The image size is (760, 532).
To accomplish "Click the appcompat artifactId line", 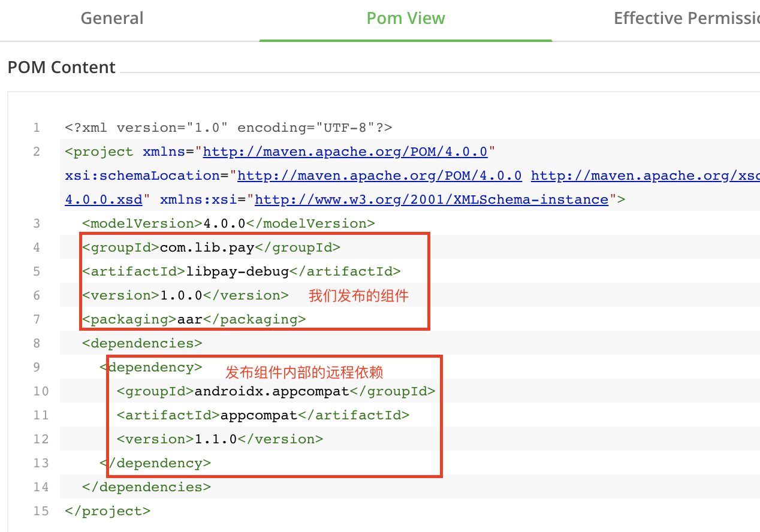I will (259, 415).
